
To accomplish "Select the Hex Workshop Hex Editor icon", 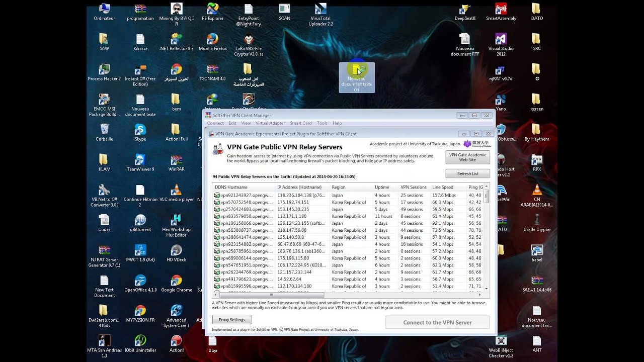I will [176, 226].
